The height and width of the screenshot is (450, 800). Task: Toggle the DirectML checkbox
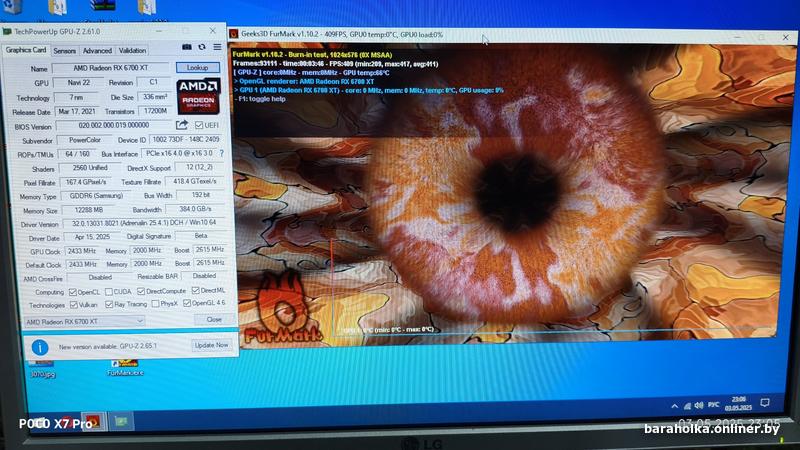[195, 290]
